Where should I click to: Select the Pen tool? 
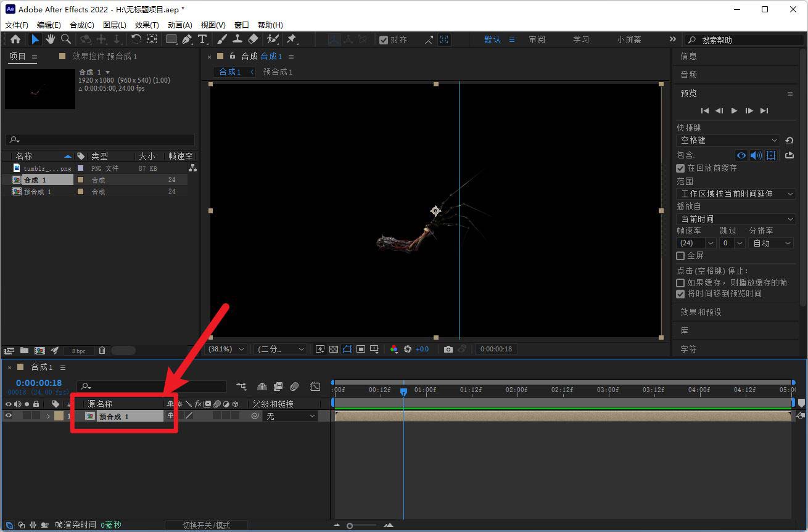(187, 39)
